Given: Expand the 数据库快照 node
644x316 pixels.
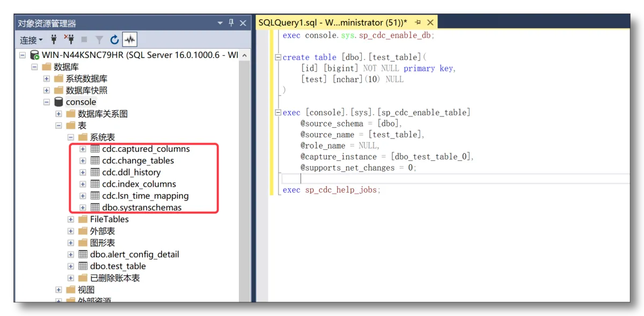Looking at the screenshot, I should [47, 90].
